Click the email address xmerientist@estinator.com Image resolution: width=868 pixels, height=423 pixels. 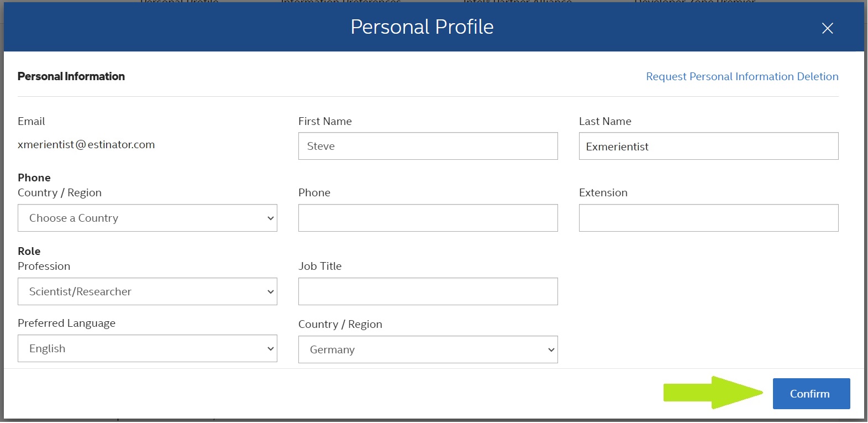(x=86, y=144)
